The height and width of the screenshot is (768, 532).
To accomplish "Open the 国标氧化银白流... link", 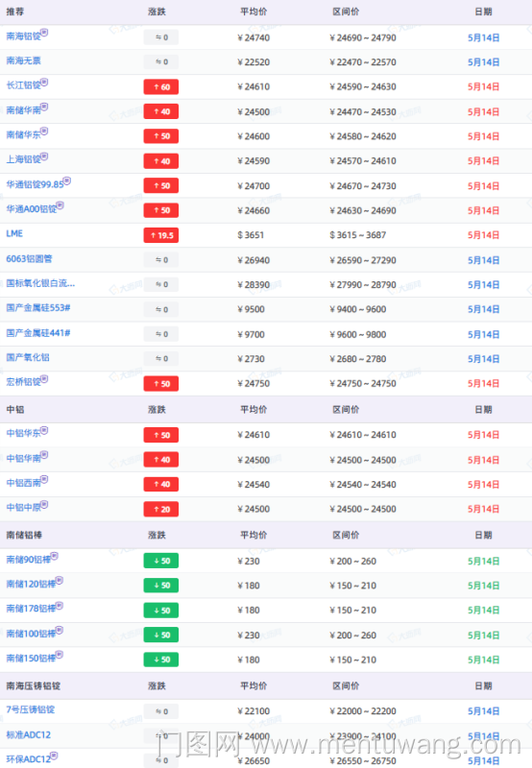I will click(x=40, y=283).
